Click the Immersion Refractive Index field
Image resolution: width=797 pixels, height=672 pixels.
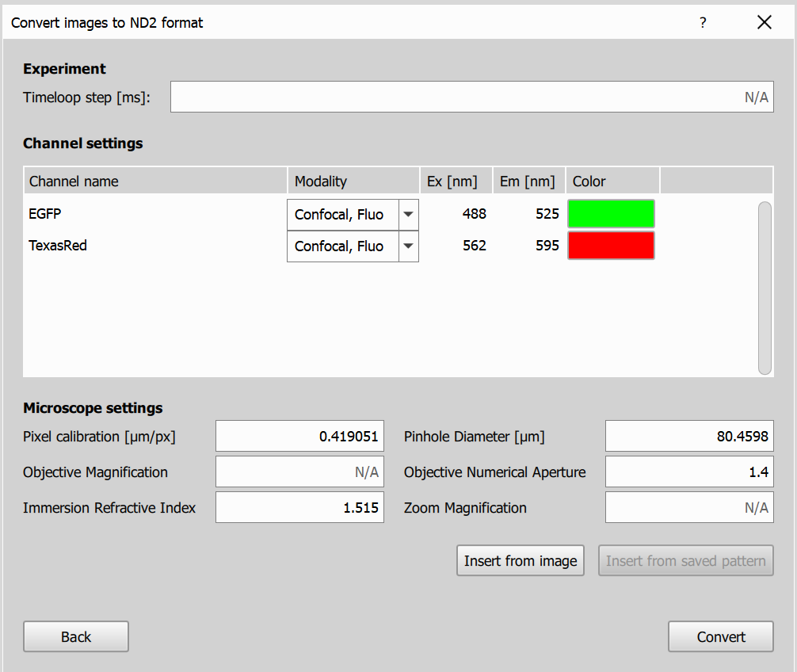coord(299,507)
